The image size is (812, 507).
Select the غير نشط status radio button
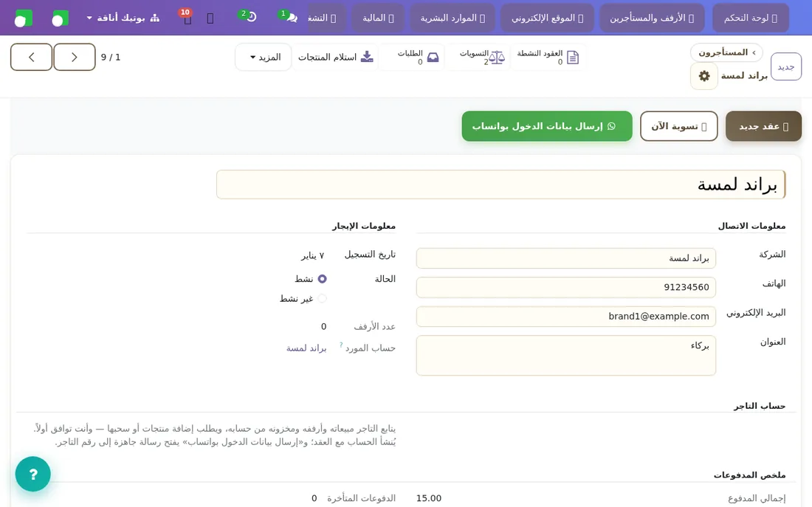tap(322, 298)
